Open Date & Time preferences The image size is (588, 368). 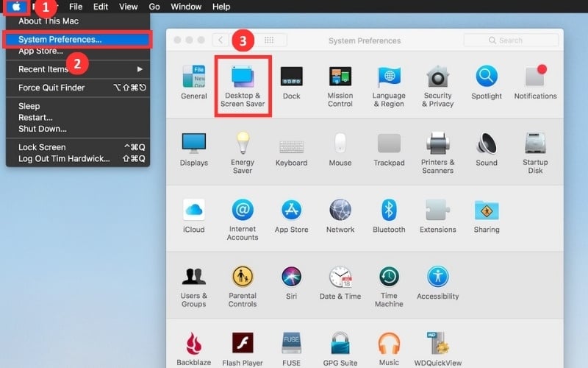coord(340,283)
